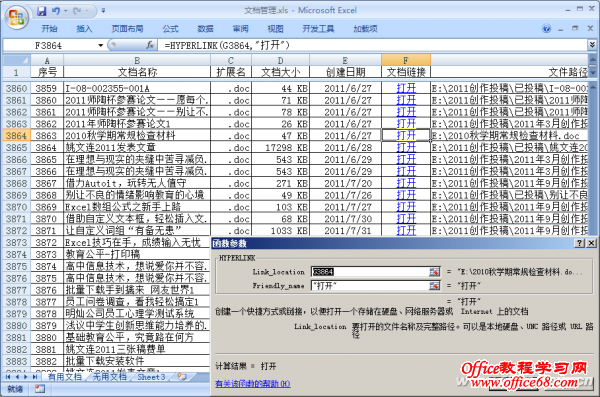Click the 打开 link in row 3860
The height and width of the screenshot is (397, 600).
tap(406, 88)
